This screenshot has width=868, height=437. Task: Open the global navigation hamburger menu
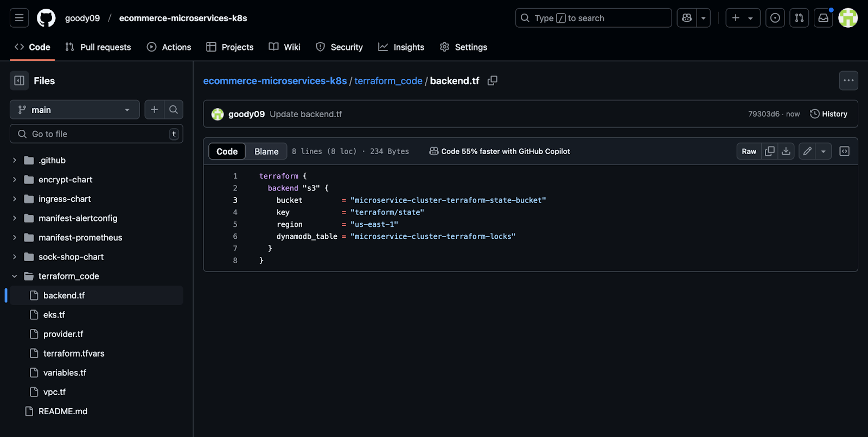tap(19, 18)
